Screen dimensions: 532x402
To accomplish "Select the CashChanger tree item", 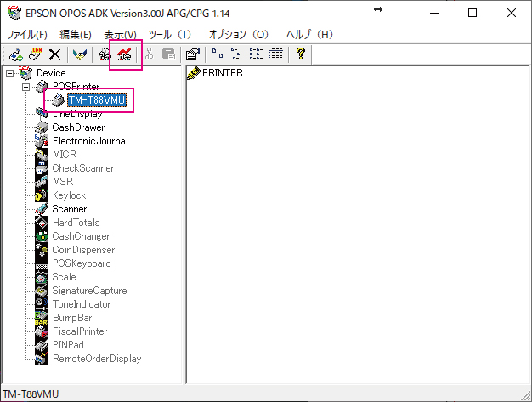I will coord(81,236).
